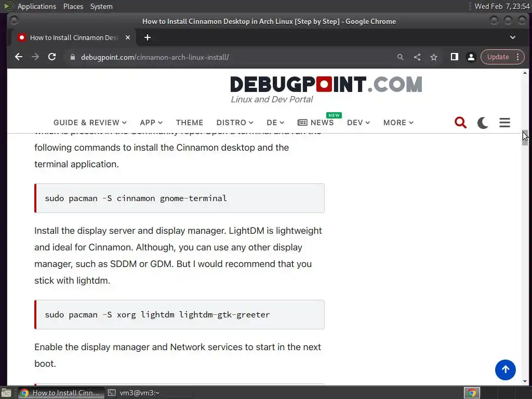Click the page scrollbar thumb
Screen dimensions: 532x399
[525, 137]
